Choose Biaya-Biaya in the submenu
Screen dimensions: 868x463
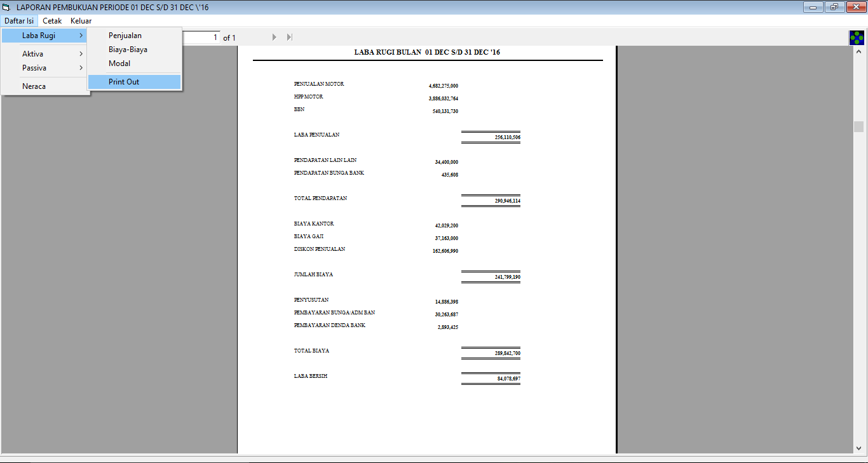click(128, 50)
